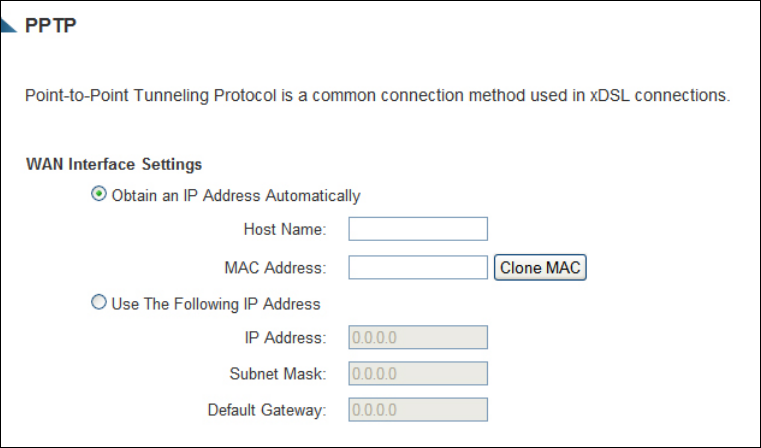Click the MAC Address input field
This screenshot has width=761, height=448.
click(418, 267)
